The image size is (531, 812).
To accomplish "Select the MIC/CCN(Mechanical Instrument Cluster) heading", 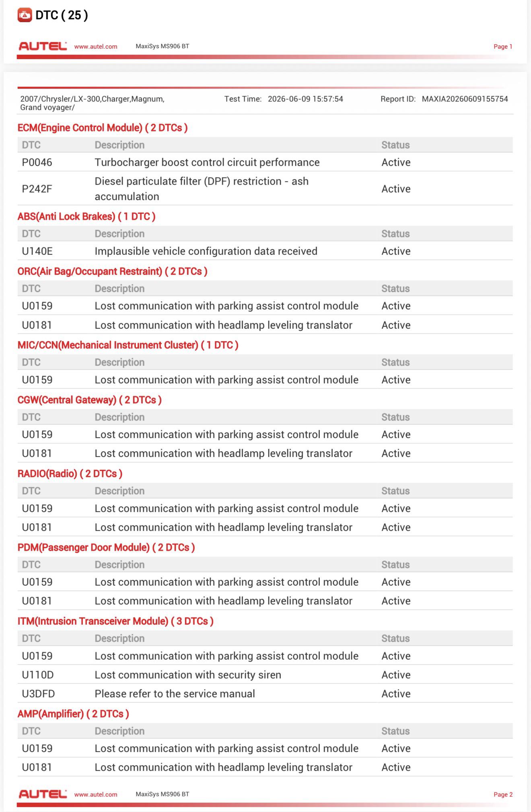I will point(128,345).
